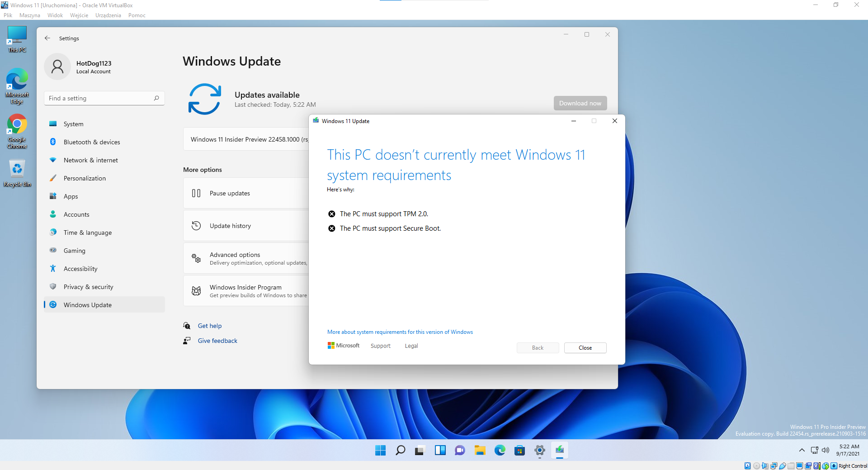
Task: Click the Back button in update dialog
Action: pos(538,348)
